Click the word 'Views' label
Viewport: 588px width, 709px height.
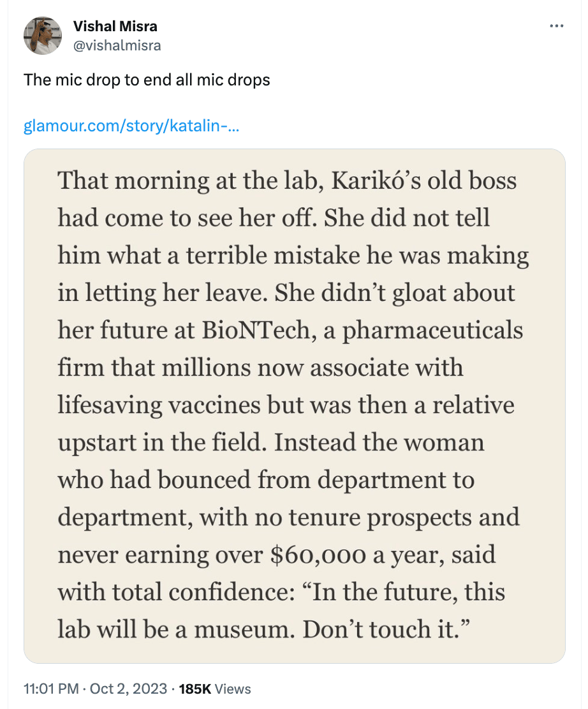pyautogui.click(x=233, y=689)
